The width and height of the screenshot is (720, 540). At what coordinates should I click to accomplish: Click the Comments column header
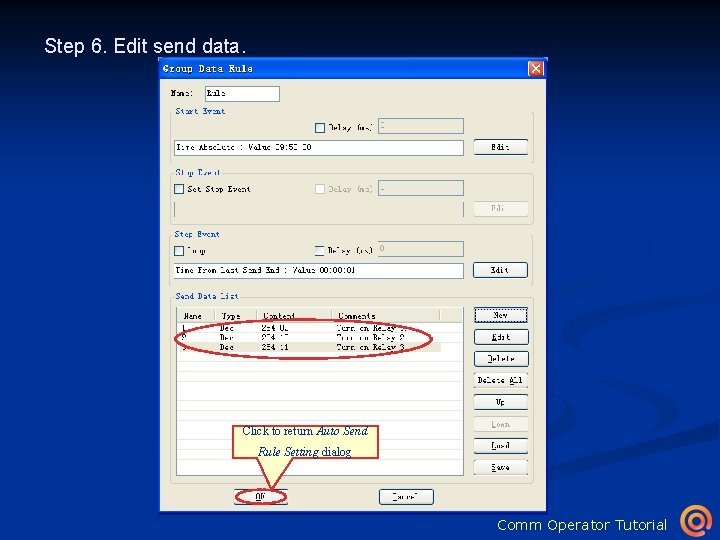pos(386,316)
